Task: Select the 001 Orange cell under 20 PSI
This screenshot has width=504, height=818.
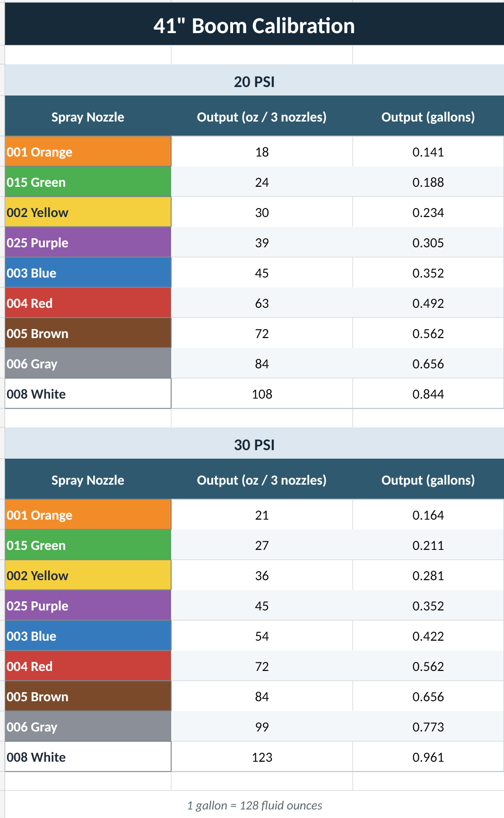Action: click(x=88, y=152)
